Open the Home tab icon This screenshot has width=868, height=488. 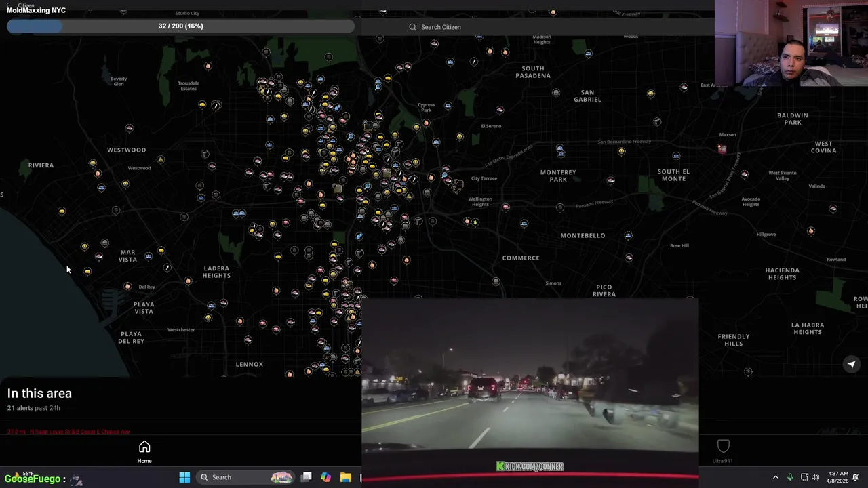(144, 447)
